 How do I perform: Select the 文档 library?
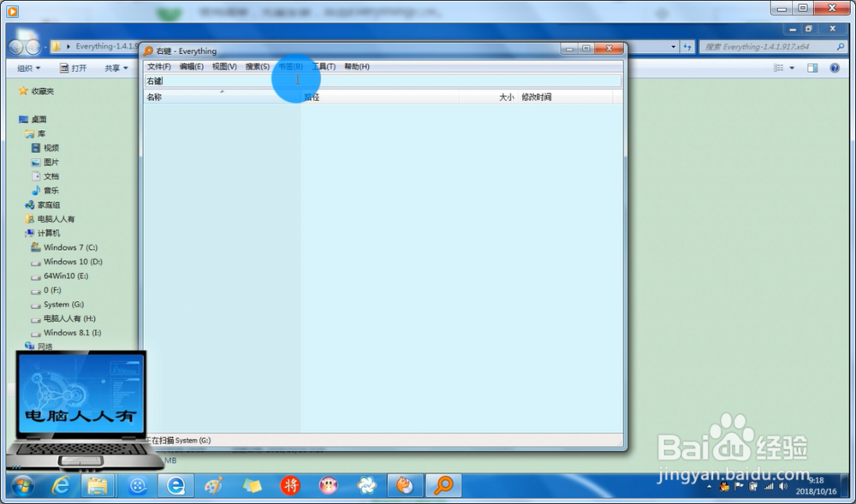point(45,176)
